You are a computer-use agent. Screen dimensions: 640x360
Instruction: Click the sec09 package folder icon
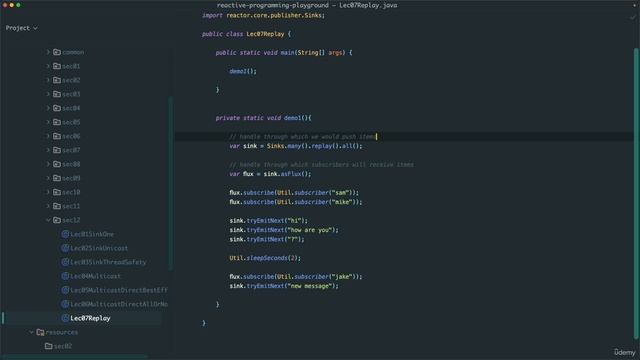tap(57, 178)
